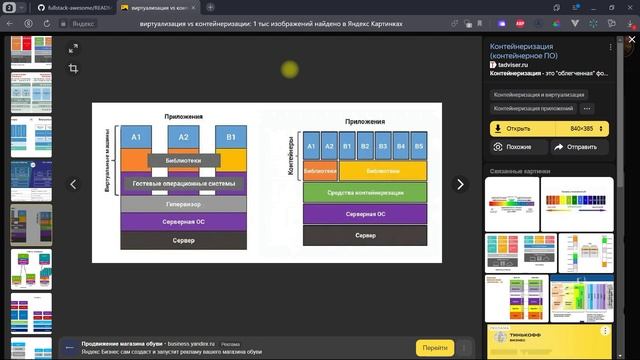Select the highlighted current thumbnail in left strip
This screenshot has height=360, width=640.
tap(31, 225)
